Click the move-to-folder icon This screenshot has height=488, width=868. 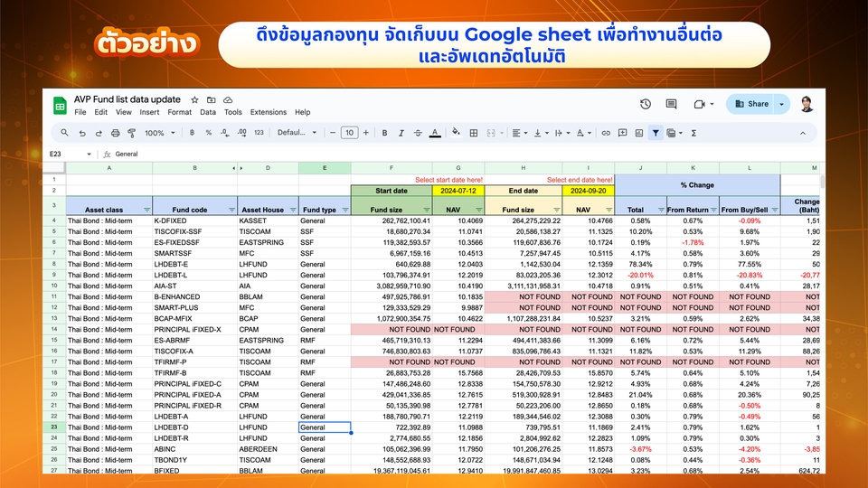[x=211, y=100]
